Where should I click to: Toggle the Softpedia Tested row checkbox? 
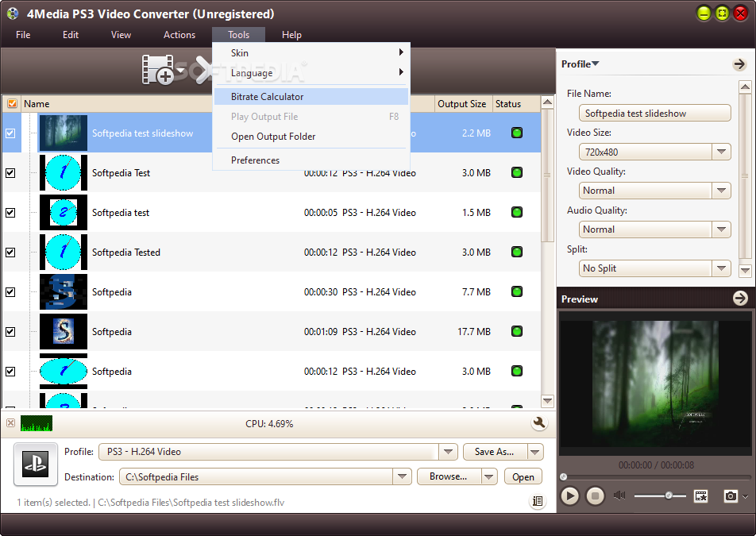10,252
